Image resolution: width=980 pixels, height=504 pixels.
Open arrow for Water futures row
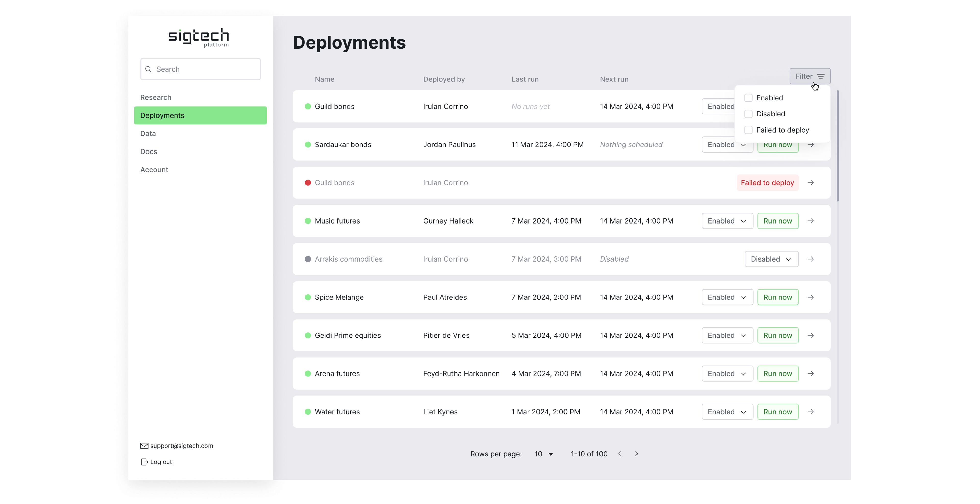(811, 412)
